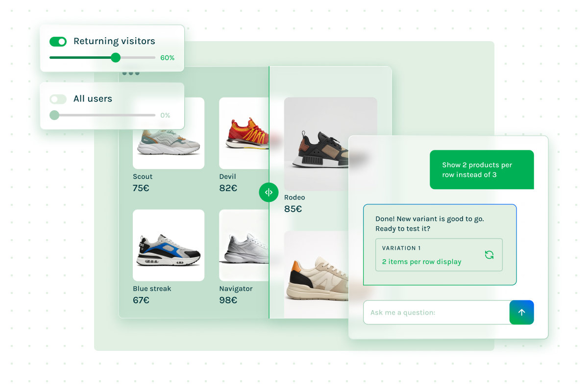Enable the All users toggle
Viewport: 588px width, 392px height.
pyautogui.click(x=58, y=99)
